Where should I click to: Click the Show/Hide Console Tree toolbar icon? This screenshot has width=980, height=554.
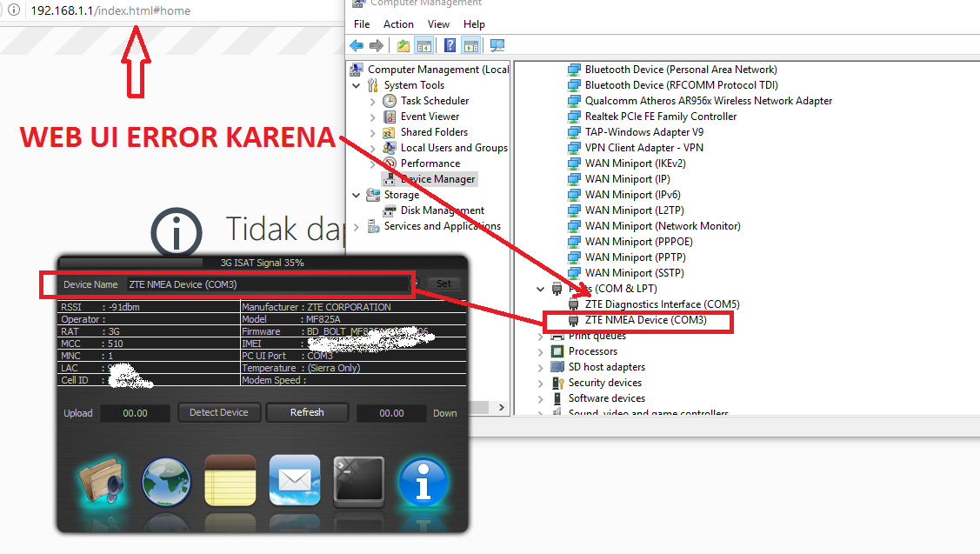[423, 45]
